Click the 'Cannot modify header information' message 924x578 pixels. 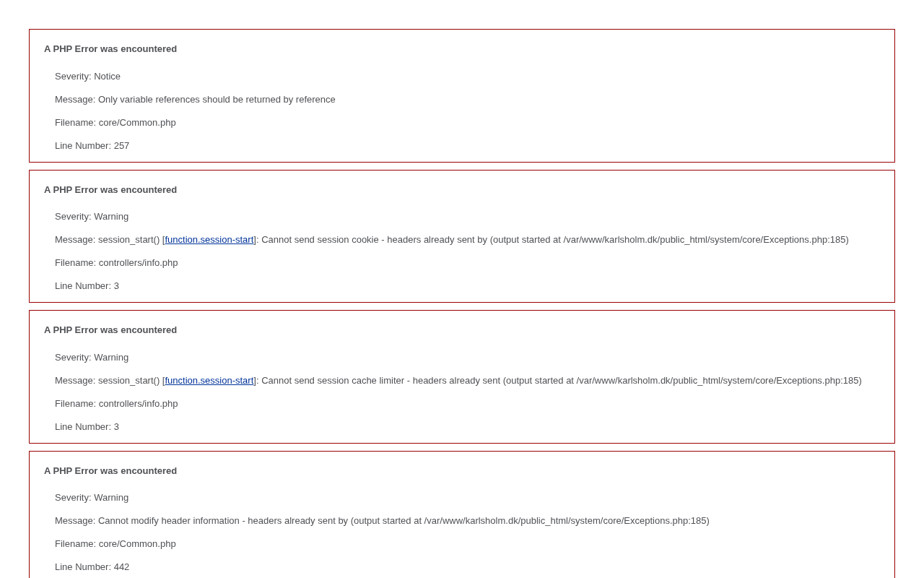click(382, 521)
